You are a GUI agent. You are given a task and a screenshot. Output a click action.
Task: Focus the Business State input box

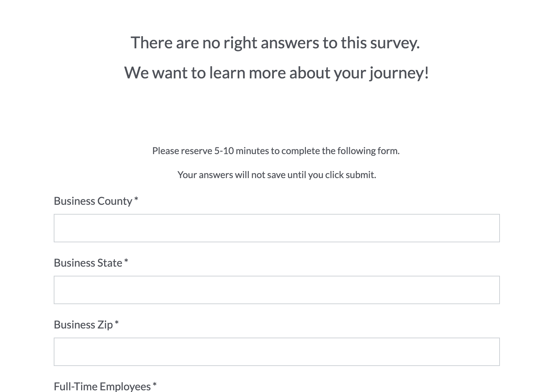(x=276, y=290)
